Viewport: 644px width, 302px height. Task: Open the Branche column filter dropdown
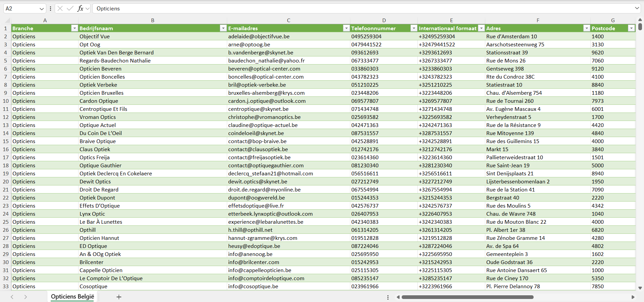coord(75,28)
